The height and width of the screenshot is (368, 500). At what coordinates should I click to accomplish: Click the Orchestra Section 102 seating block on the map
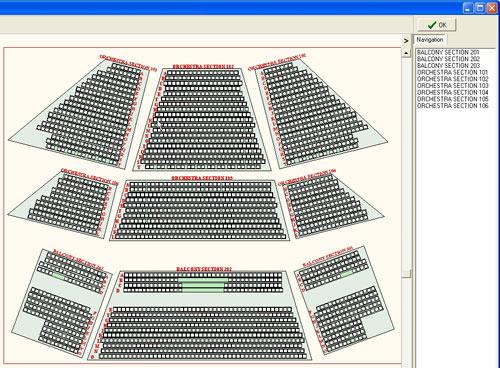pyautogui.click(x=202, y=119)
